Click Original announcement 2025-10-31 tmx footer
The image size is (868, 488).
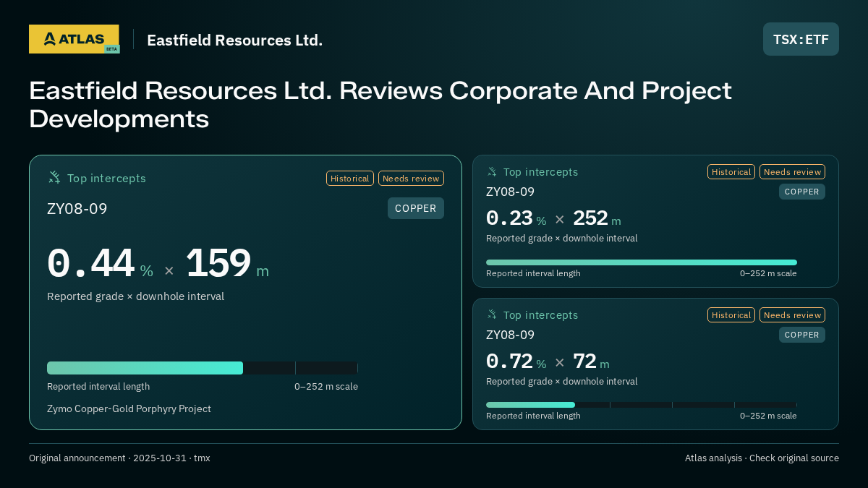pos(119,458)
